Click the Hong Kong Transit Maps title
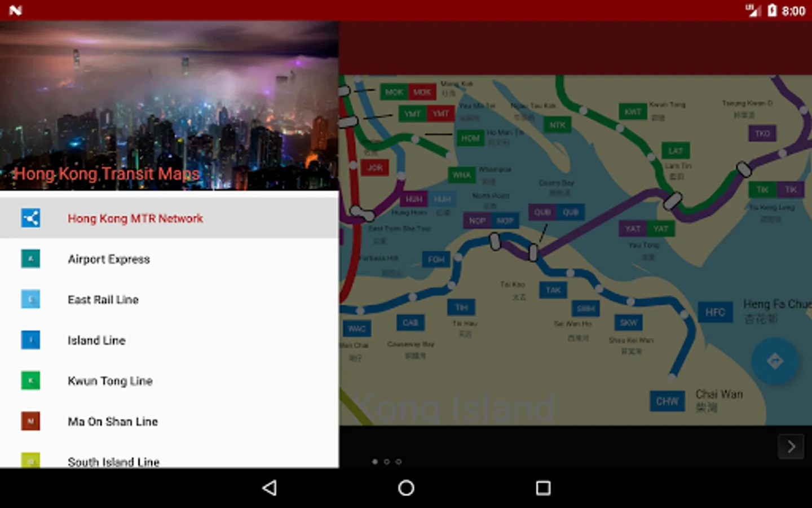Image resolution: width=812 pixels, height=508 pixels. pyautogui.click(x=107, y=173)
